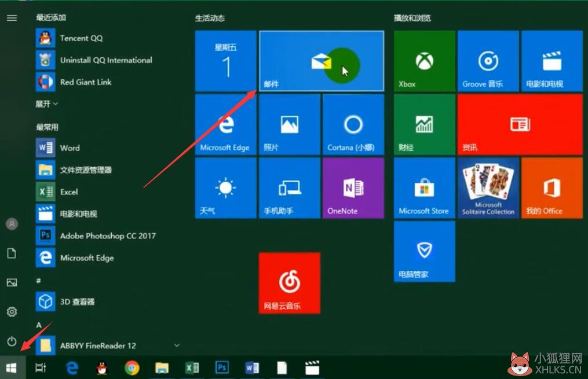
Task: Open the user account button
Action: click(12, 224)
